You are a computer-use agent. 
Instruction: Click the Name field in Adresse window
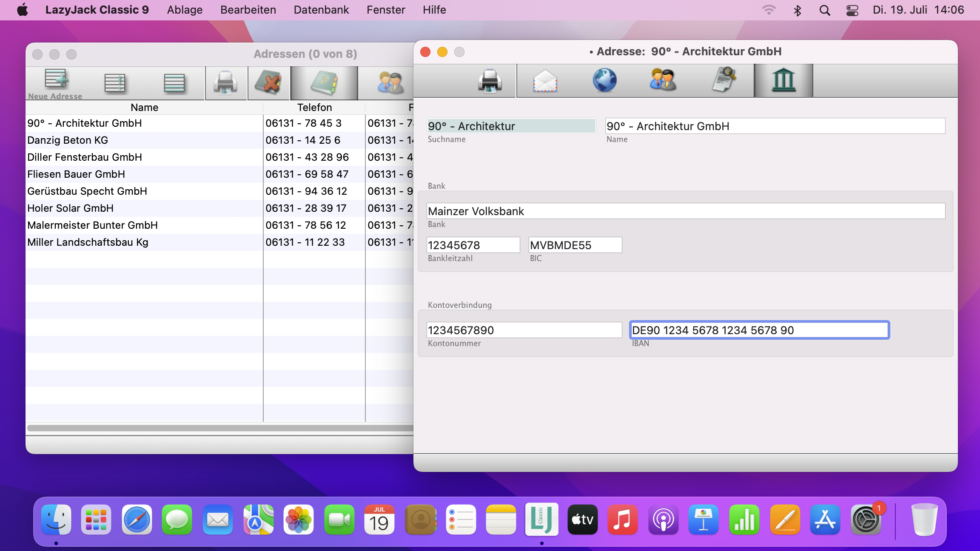(775, 126)
